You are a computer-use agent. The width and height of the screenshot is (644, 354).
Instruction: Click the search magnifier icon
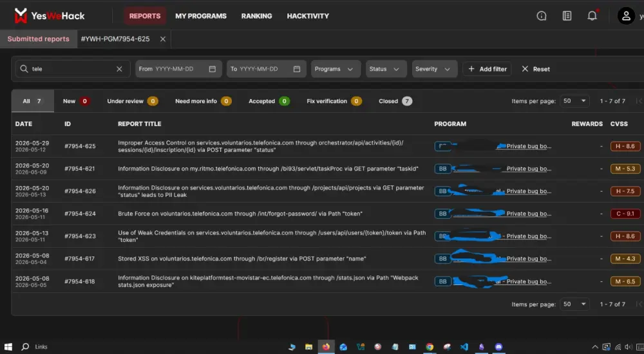click(x=24, y=69)
